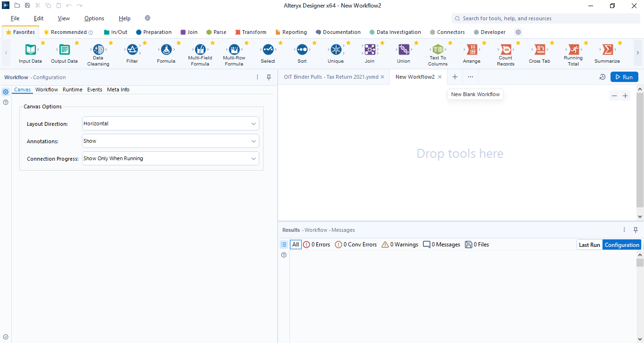Click the new workflow folder icon in title bar
The width and height of the screenshot is (644, 343).
tap(17, 5)
